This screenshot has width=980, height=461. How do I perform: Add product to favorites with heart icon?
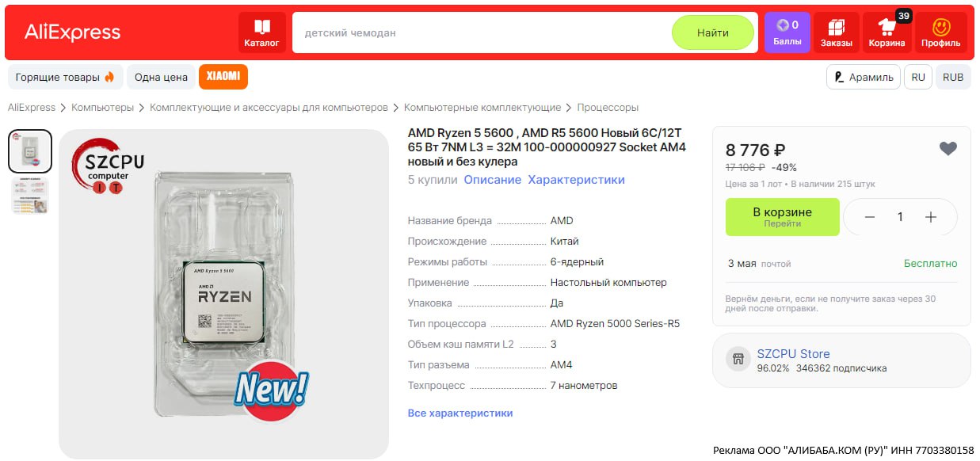(x=948, y=148)
